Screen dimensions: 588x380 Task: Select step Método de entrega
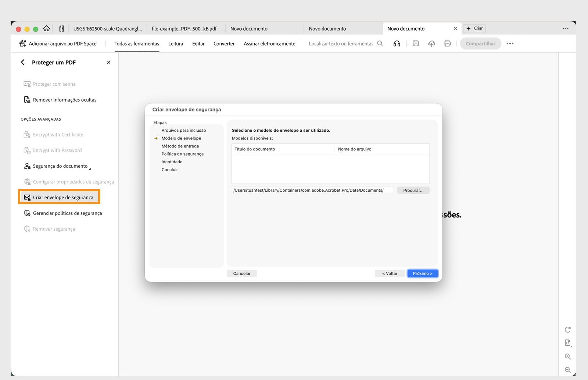tap(180, 146)
